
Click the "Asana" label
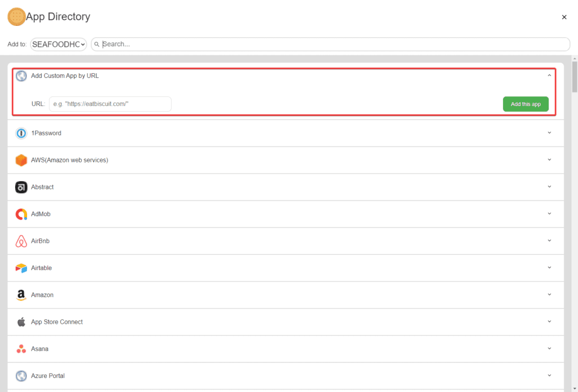[x=40, y=349]
